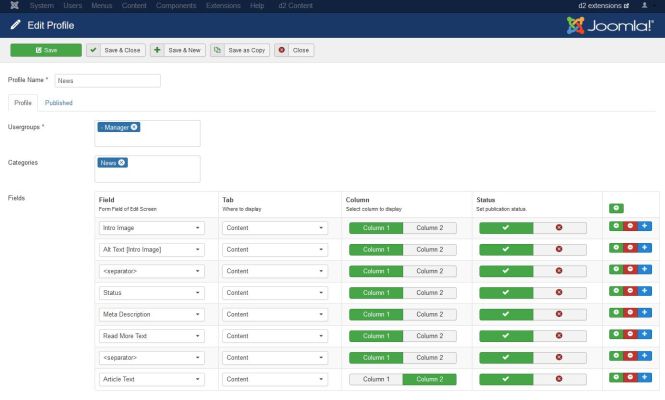
Task: Click red remove button on Meta Description row
Action: point(630,313)
